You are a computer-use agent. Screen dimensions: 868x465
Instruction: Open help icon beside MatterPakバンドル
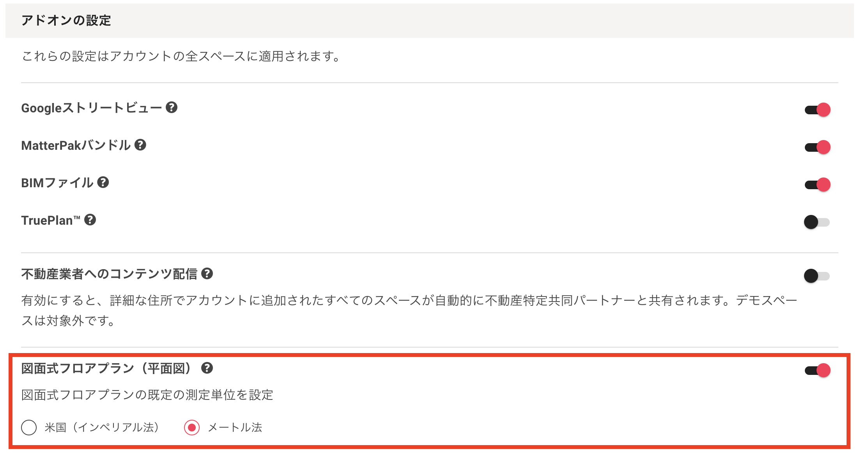click(x=140, y=145)
